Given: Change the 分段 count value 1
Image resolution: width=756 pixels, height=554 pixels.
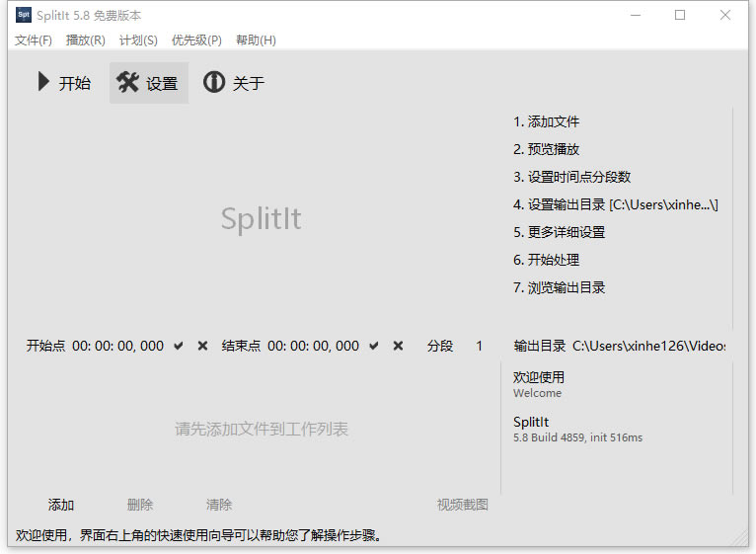Looking at the screenshot, I should [479, 346].
